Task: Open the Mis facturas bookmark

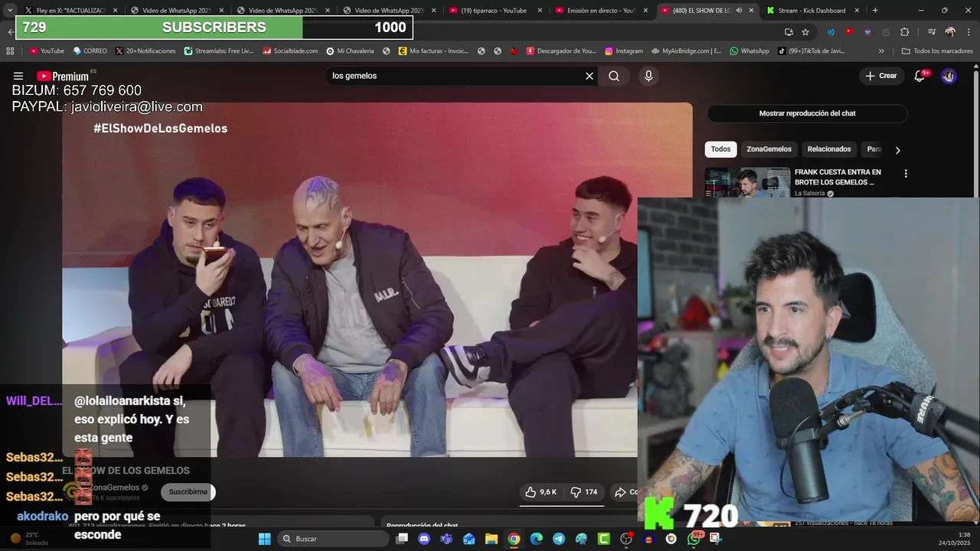Action: (x=433, y=51)
